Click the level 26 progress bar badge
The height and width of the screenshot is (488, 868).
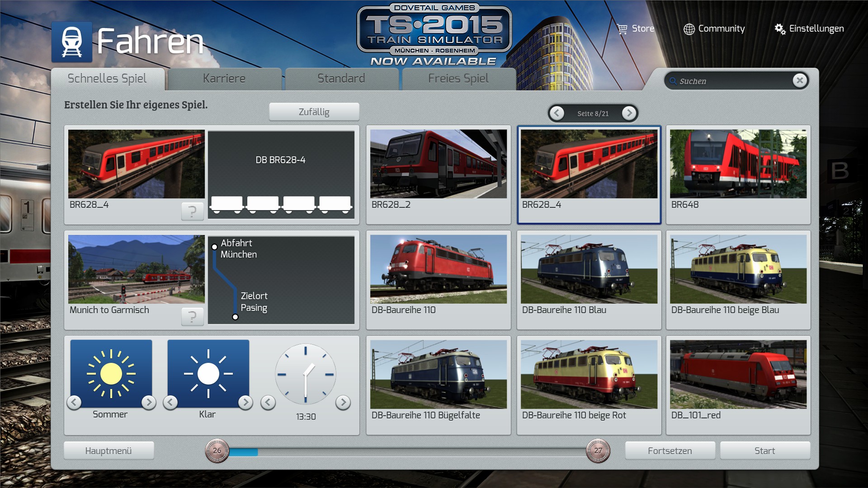[217, 450]
